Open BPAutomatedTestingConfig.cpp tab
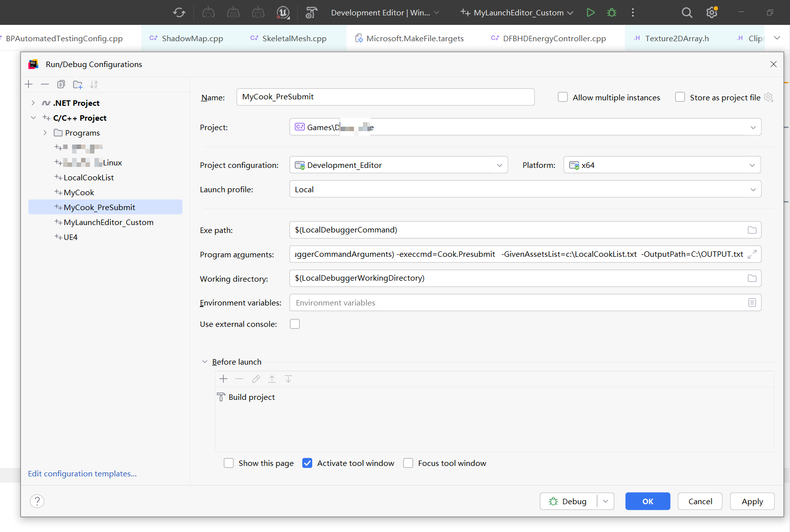This screenshot has height=532, width=790. pos(64,38)
